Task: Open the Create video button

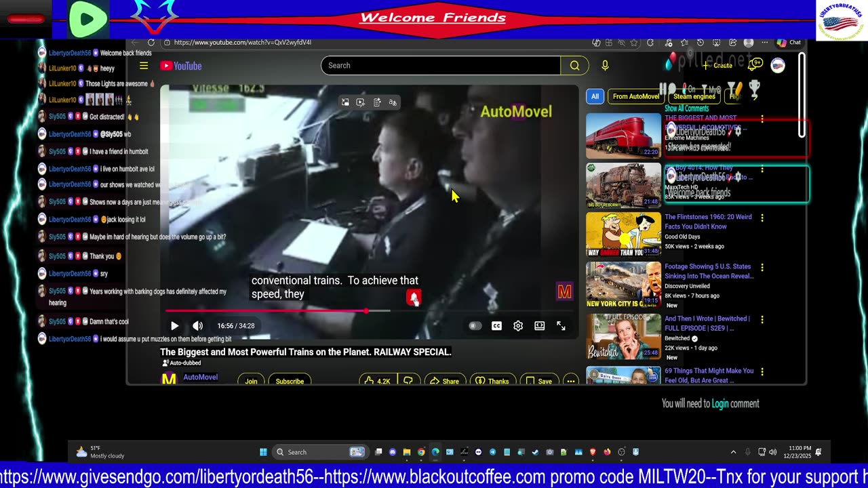Action: (717, 66)
